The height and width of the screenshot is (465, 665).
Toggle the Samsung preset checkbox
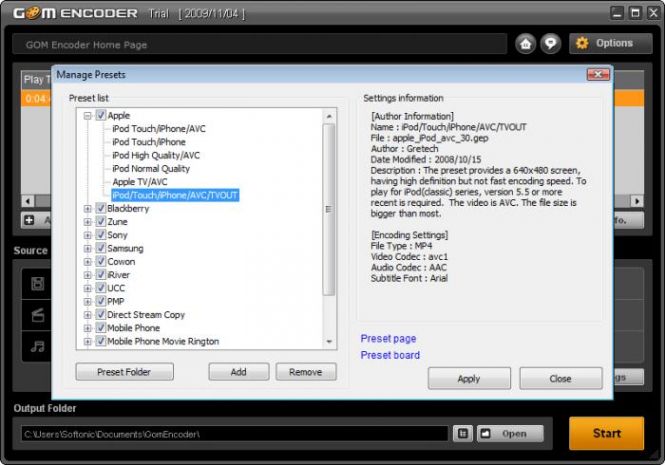[101, 248]
